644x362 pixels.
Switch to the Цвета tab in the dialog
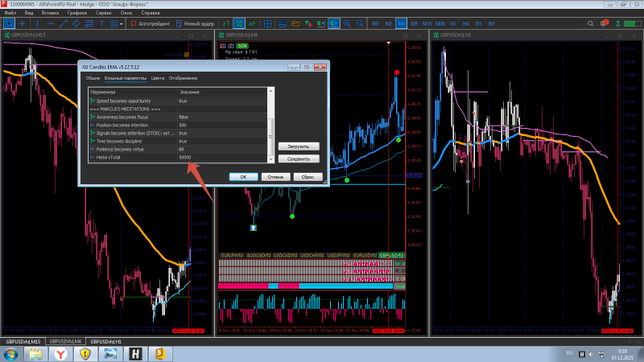157,78
